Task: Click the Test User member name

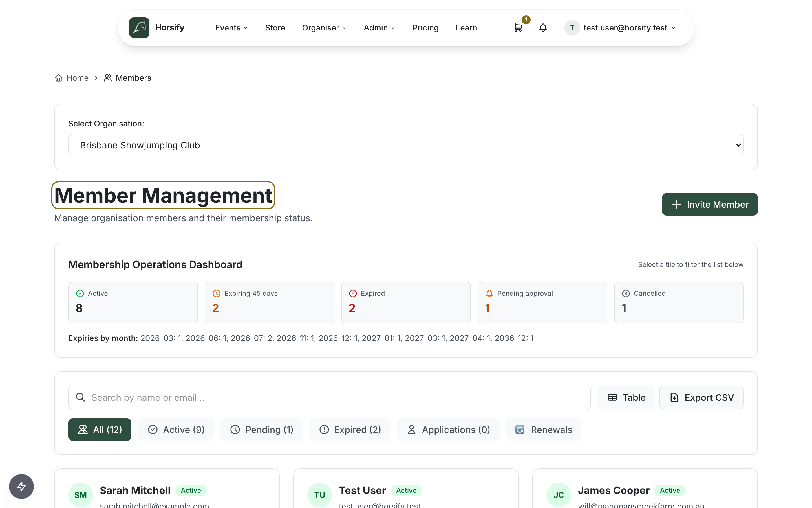Action: click(362, 490)
